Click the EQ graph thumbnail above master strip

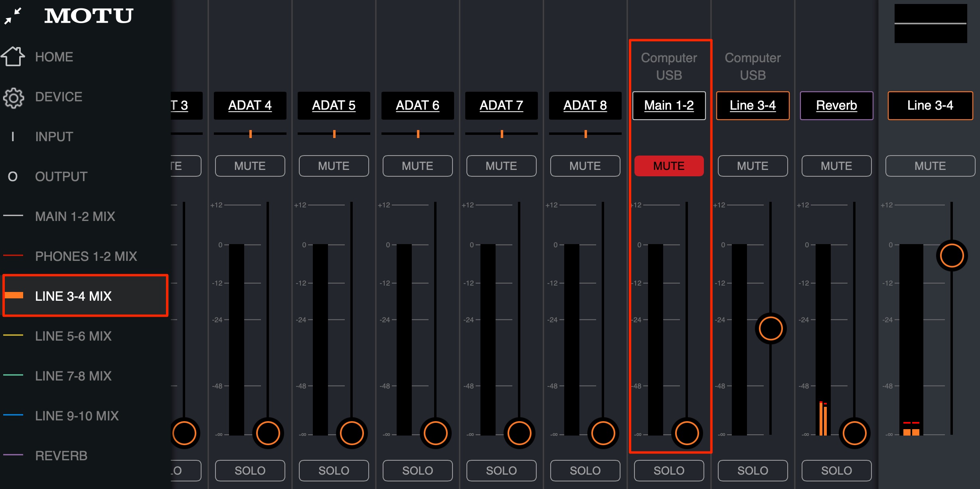931,24
